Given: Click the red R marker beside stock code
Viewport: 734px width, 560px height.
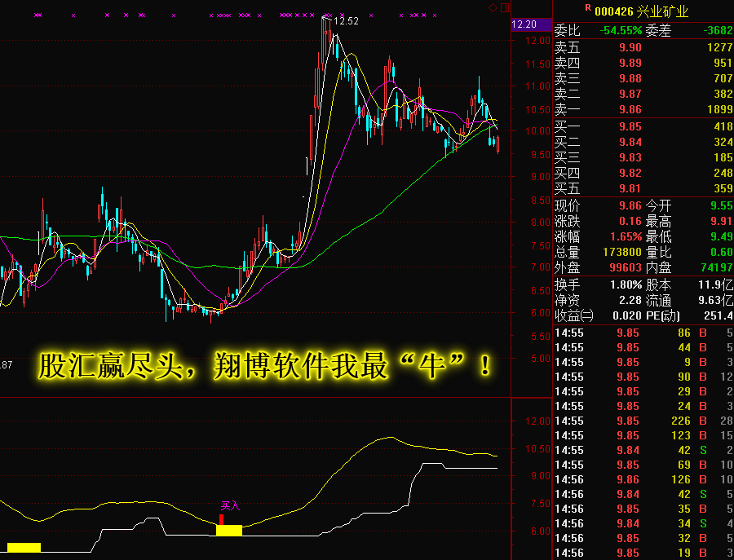Looking at the screenshot, I should pyautogui.click(x=588, y=7).
